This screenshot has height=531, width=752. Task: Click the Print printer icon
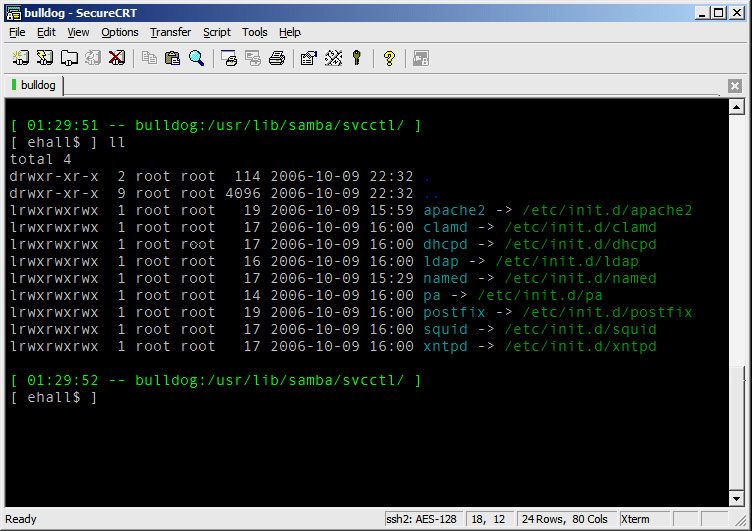(x=277, y=58)
